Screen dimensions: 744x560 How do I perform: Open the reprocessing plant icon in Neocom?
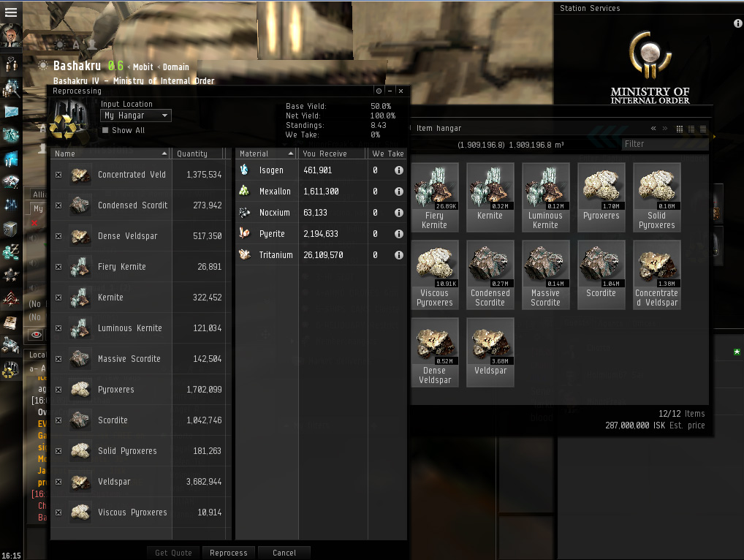(10, 369)
